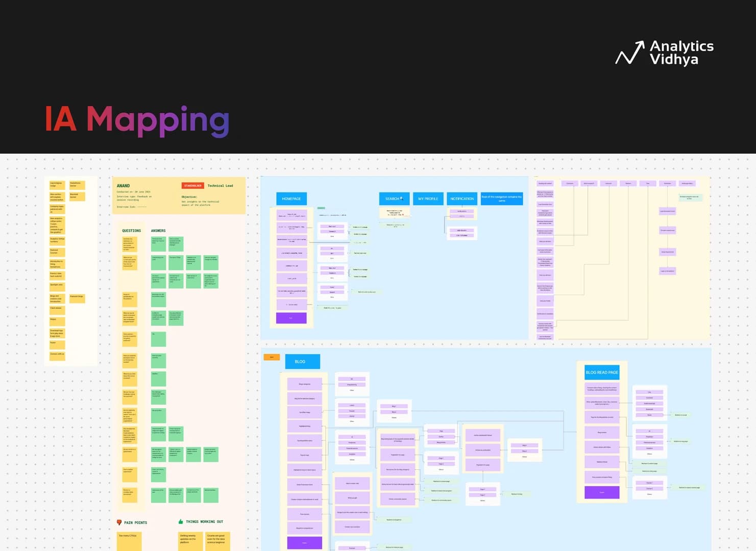Image resolution: width=756 pixels, height=551 pixels.
Task: Click the IA Mapping gradient title
Action: click(137, 120)
